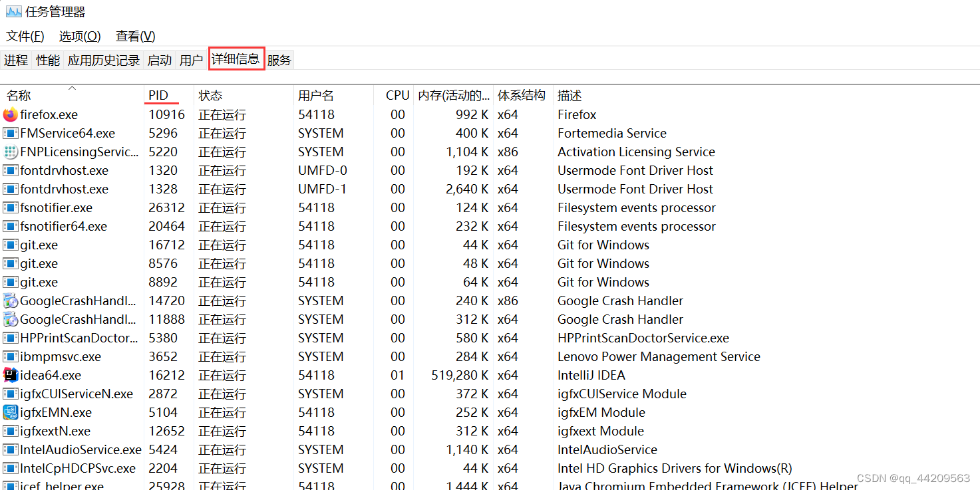Click the icon of git.exe PID 8576
The height and width of the screenshot is (490, 980).
[x=10, y=263]
